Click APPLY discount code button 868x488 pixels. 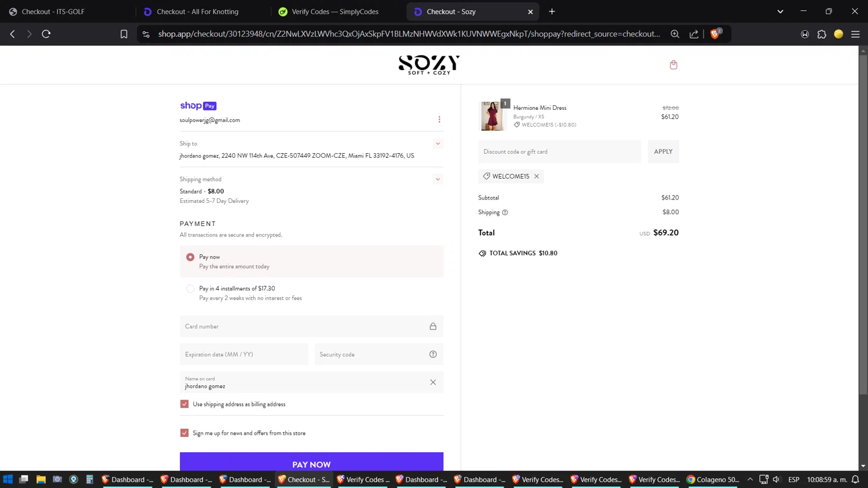point(663,151)
